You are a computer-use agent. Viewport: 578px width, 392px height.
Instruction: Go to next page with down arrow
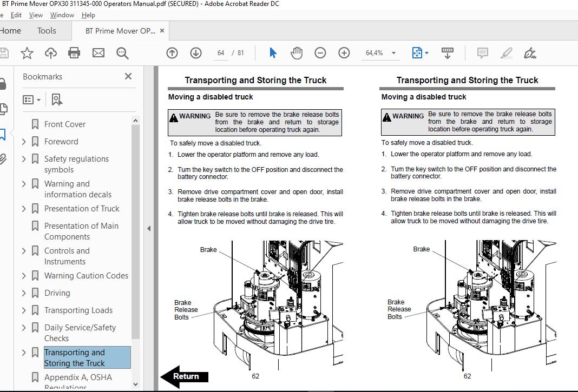click(x=195, y=52)
